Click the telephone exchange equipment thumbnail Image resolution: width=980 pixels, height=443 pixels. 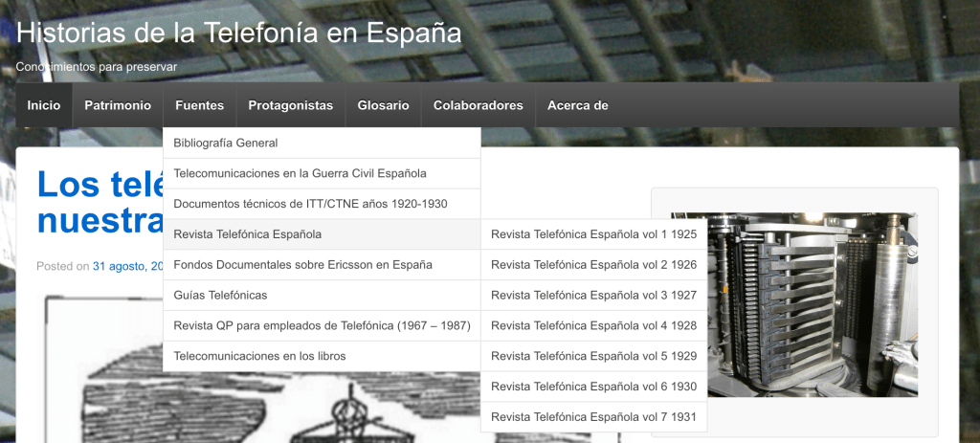pos(794,304)
